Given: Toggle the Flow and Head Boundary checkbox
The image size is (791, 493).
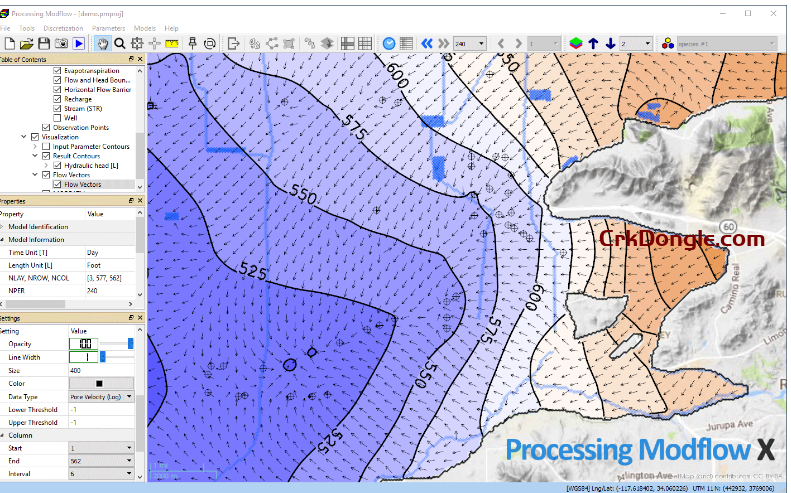Looking at the screenshot, I should [x=58, y=80].
